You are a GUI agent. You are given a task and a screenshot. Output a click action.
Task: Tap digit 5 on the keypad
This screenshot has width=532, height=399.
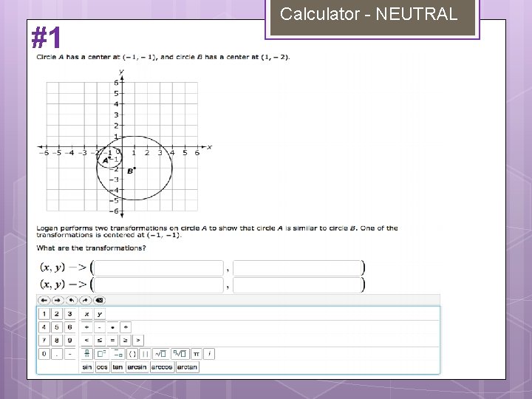pos(57,327)
